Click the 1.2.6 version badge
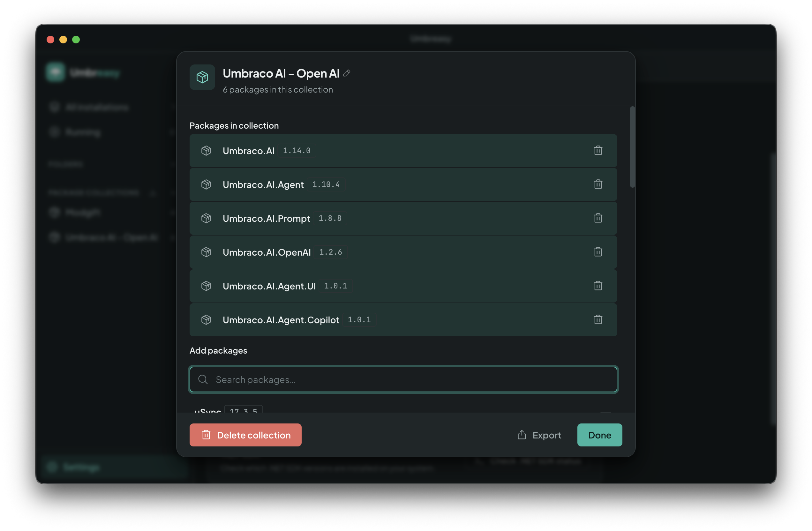 pos(331,252)
